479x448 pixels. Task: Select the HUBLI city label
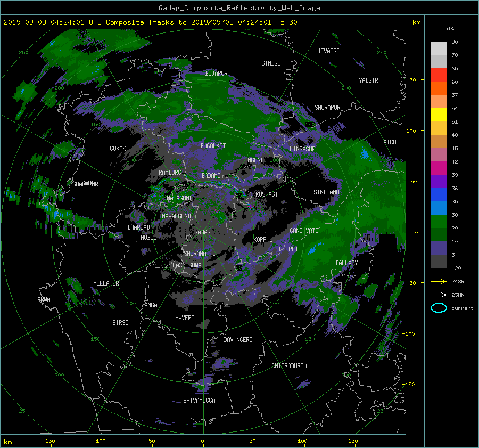tap(148, 238)
